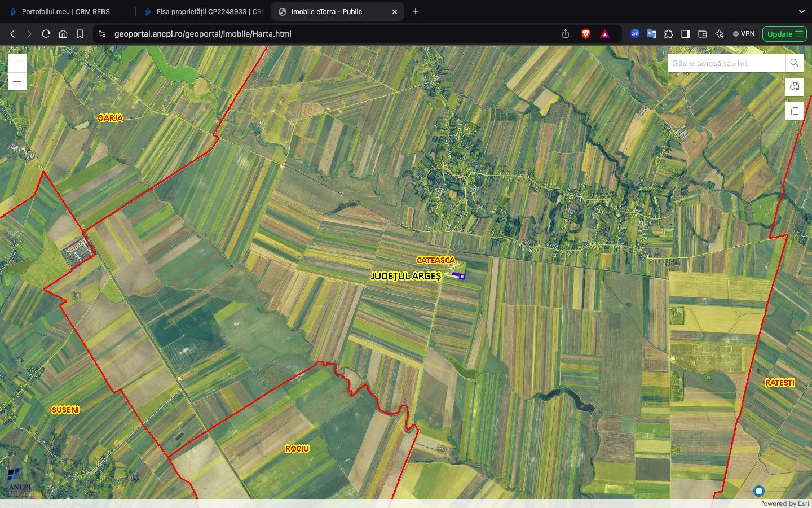Viewport: 812px width, 508px height.
Task: Open the map legend list
Action: (x=794, y=111)
